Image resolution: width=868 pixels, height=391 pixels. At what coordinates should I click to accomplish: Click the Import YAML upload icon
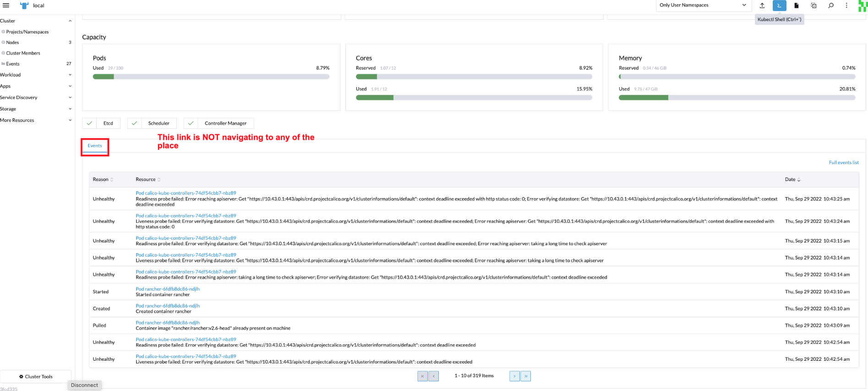(762, 6)
